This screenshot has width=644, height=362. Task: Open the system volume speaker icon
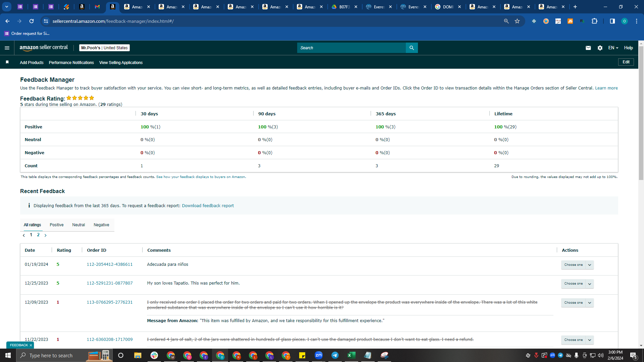(x=600, y=355)
